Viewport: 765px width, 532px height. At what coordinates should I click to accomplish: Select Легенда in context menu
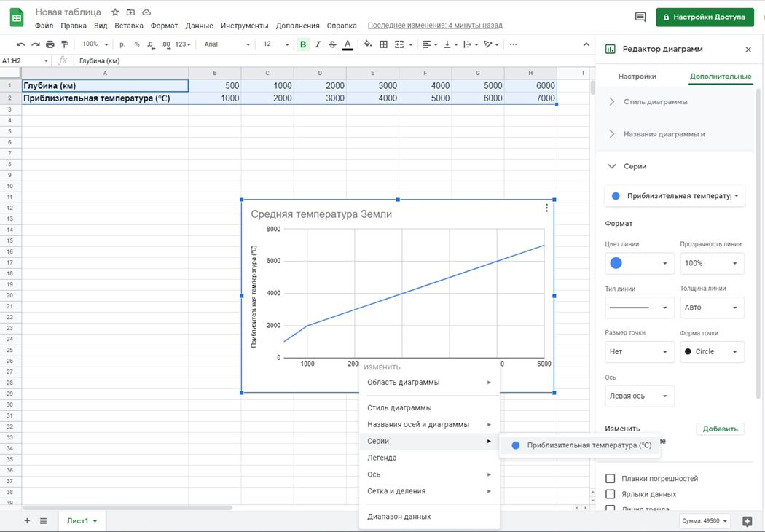tap(429, 458)
